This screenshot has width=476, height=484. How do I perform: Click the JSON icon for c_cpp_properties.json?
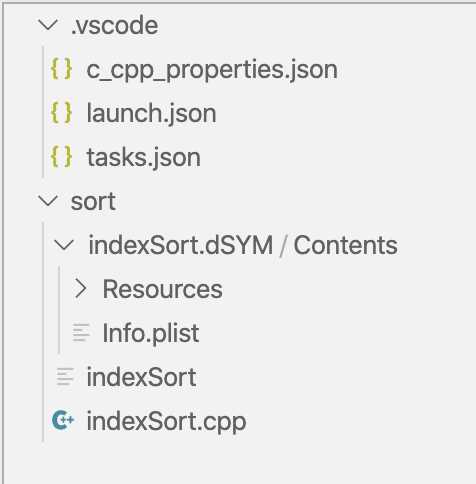pyautogui.click(x=61, y=69)
